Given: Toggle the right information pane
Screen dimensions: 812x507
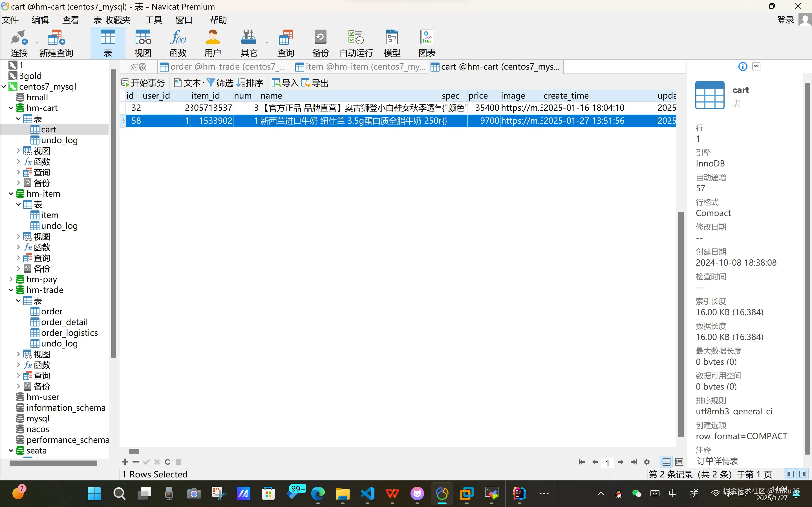Looking at the screenshot, I should [x=803, y=474].
